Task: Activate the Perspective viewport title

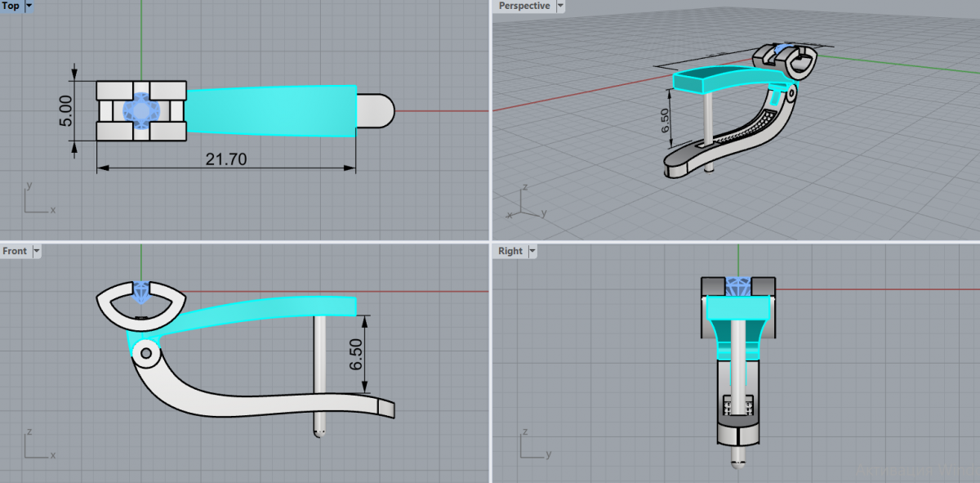Action: tap(523, 6)
